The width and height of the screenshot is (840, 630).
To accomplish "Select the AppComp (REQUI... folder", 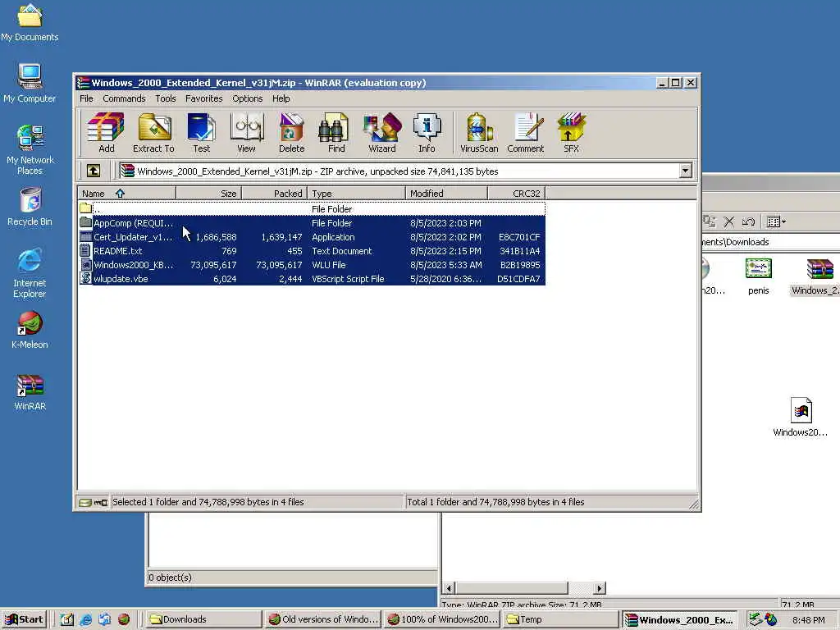I will point(312,223).
